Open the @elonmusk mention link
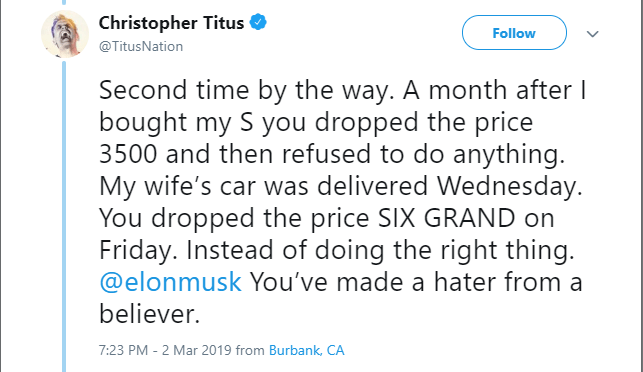Image resolution: width=643 pixels, height=372 pixels. [x=170, y=282]
